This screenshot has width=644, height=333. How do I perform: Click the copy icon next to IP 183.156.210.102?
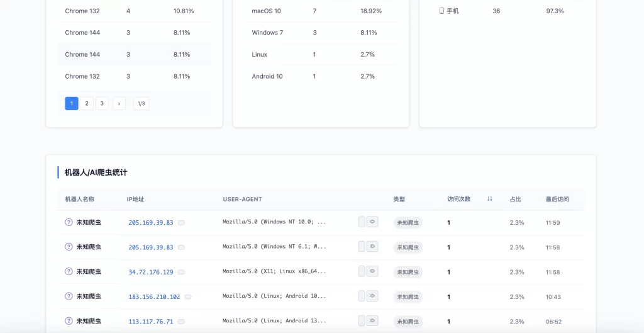coord(188,296)
